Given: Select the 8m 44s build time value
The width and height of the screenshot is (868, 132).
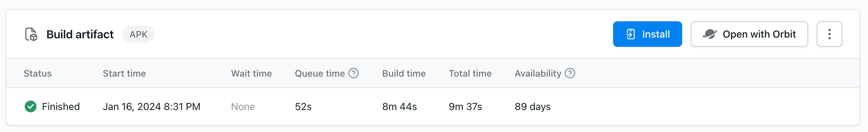Looking at the screenshot, I should [x=399, y=106].
